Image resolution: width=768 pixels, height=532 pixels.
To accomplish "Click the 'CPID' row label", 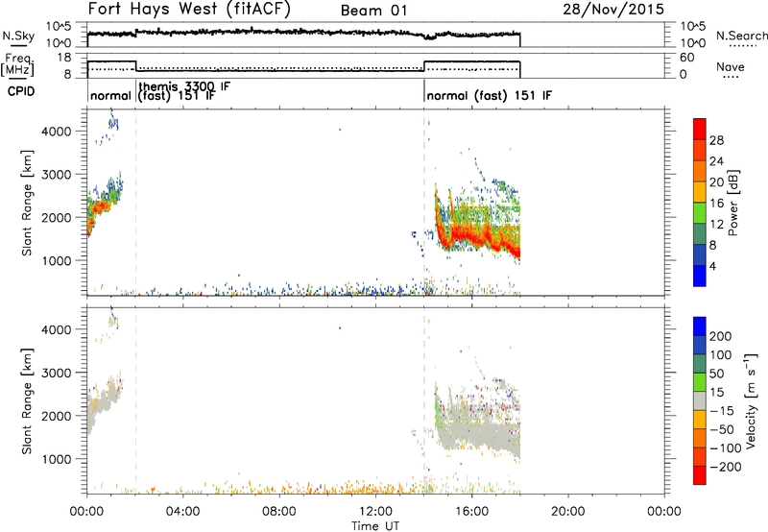I will [x=21, y=91].
